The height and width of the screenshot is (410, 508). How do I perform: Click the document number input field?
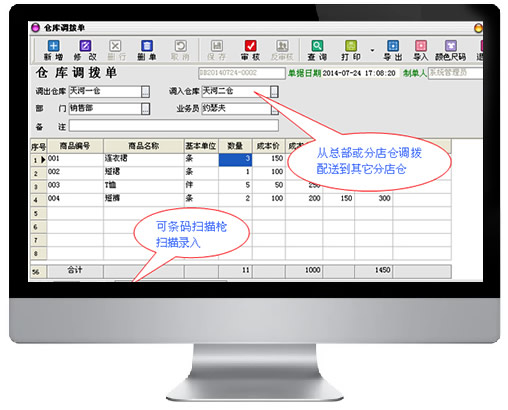242,73
